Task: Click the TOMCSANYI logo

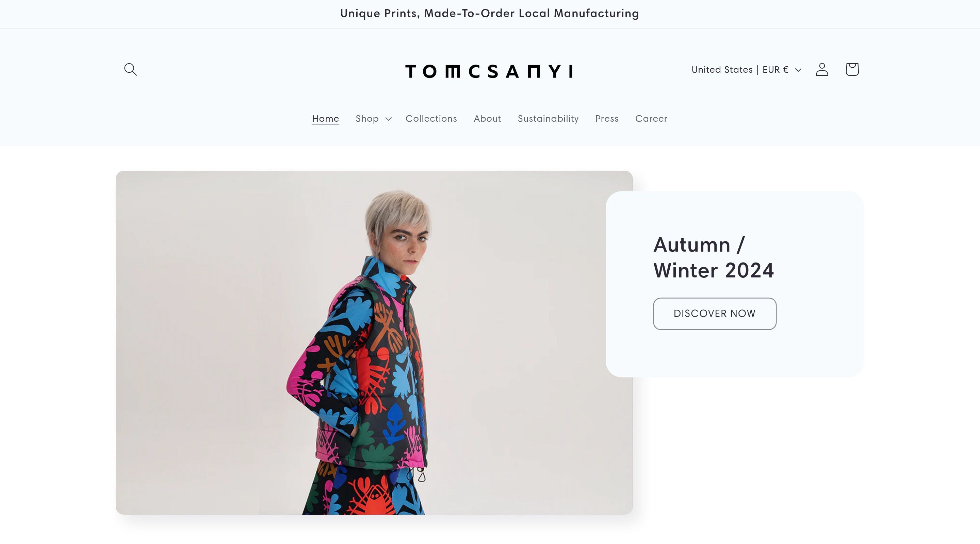Action: coord(489,71)
